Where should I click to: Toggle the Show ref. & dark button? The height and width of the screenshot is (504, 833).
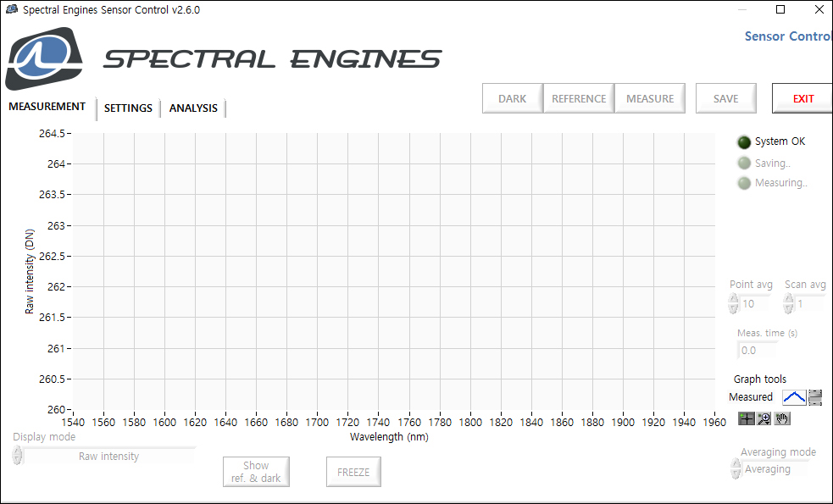point(256,472)
